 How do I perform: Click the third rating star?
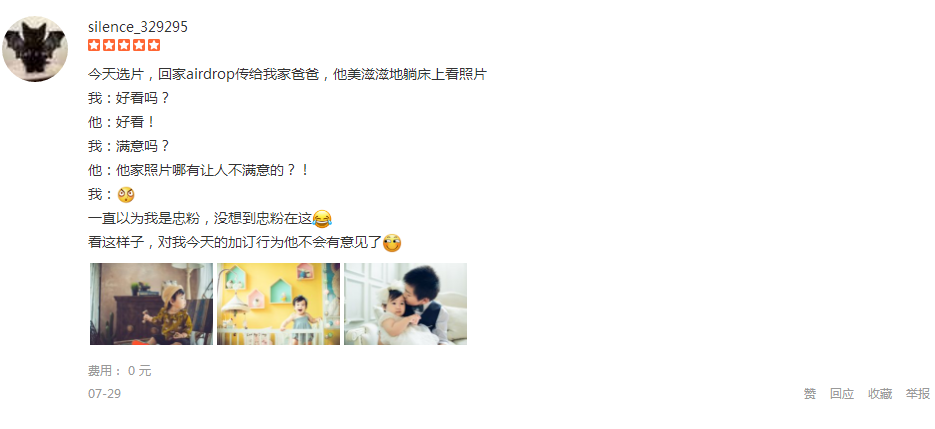tap(124, 45)
